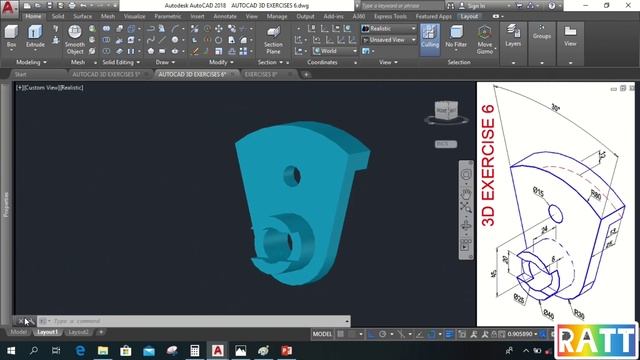Open the Realistic visual style dropdown
The height and width of the screenshot is (360, 640).
(389, 29)
